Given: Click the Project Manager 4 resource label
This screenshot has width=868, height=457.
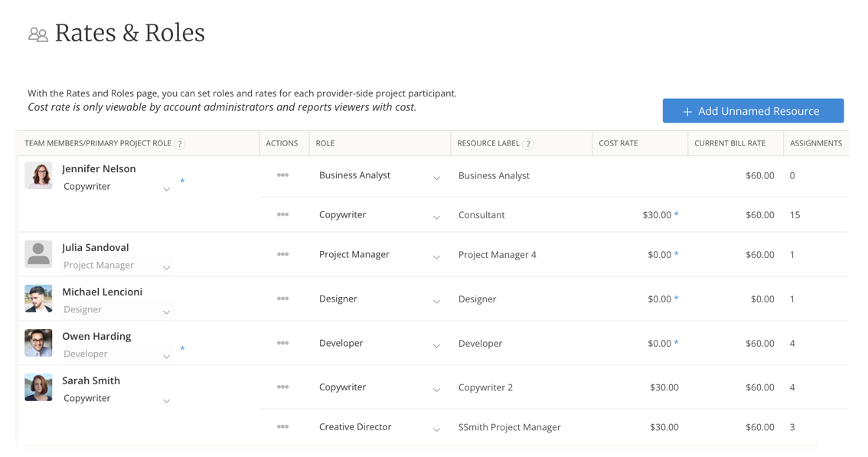Looking at the screenshot, I should click(x=497, y=255).
